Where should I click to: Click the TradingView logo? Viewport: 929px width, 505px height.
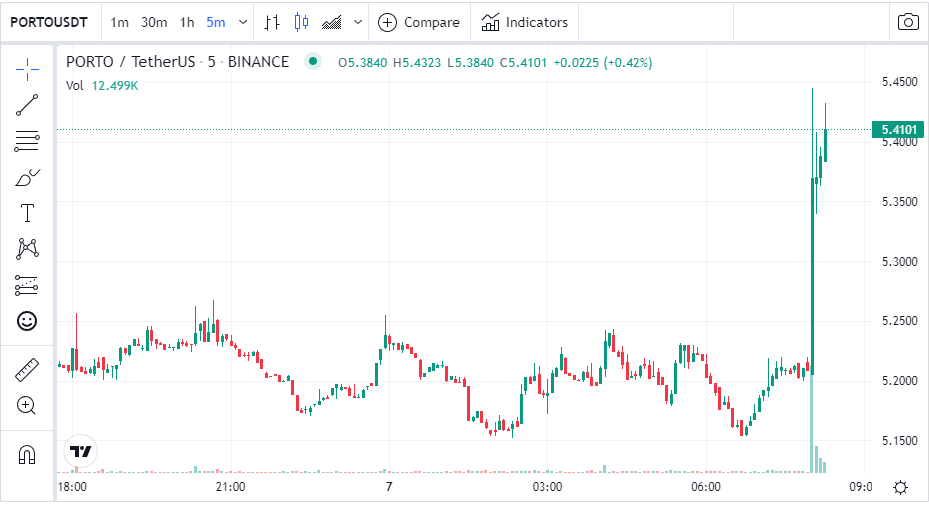click(80, 451)
